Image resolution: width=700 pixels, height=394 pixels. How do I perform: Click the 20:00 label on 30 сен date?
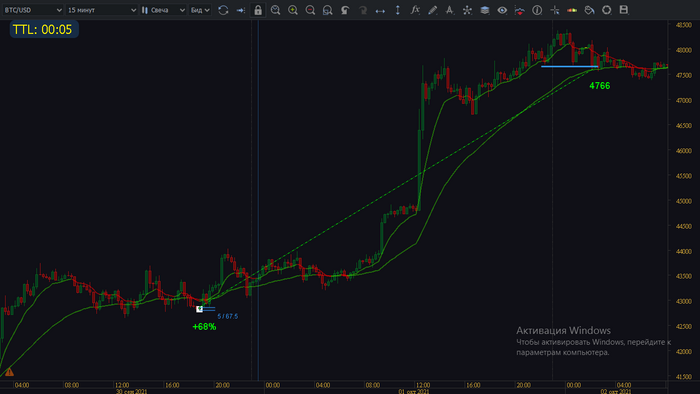[x=222, y=385]
